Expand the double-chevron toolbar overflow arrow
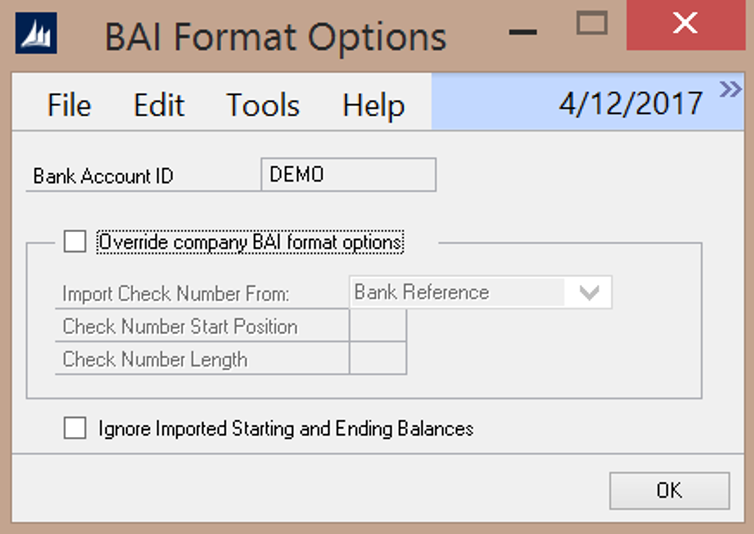The width and height of the screenshot is (754, 534). pyautogui.click(x=730, y=90)
